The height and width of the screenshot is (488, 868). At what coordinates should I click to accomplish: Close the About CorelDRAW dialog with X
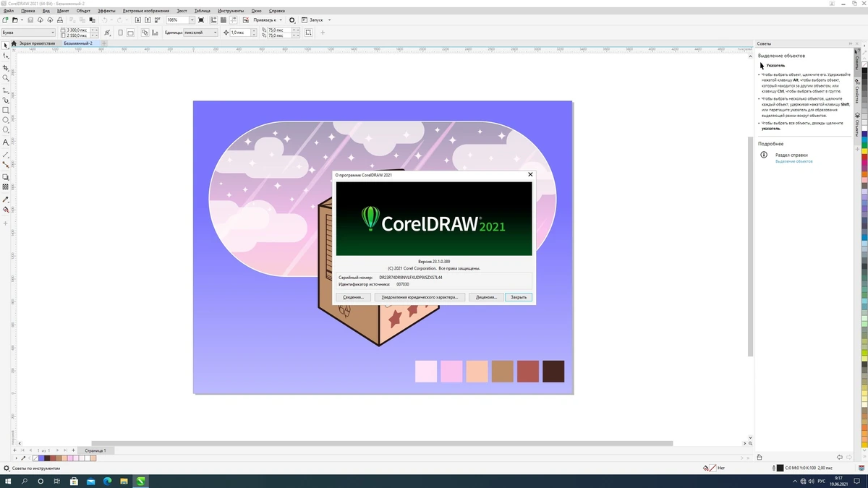pyautogui.click(x=530, y=174)
